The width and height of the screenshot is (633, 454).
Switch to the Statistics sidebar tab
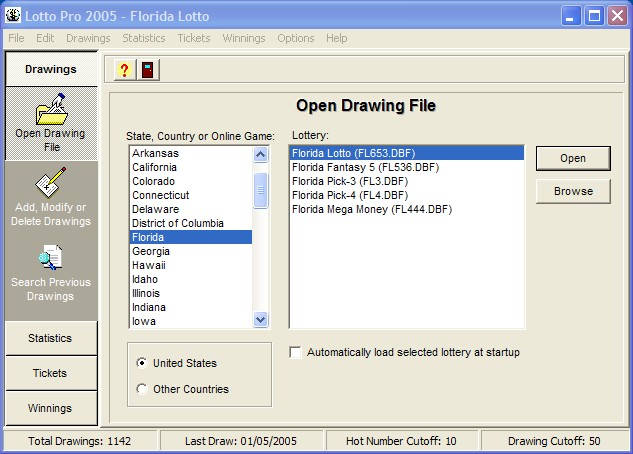click(51, 338)
